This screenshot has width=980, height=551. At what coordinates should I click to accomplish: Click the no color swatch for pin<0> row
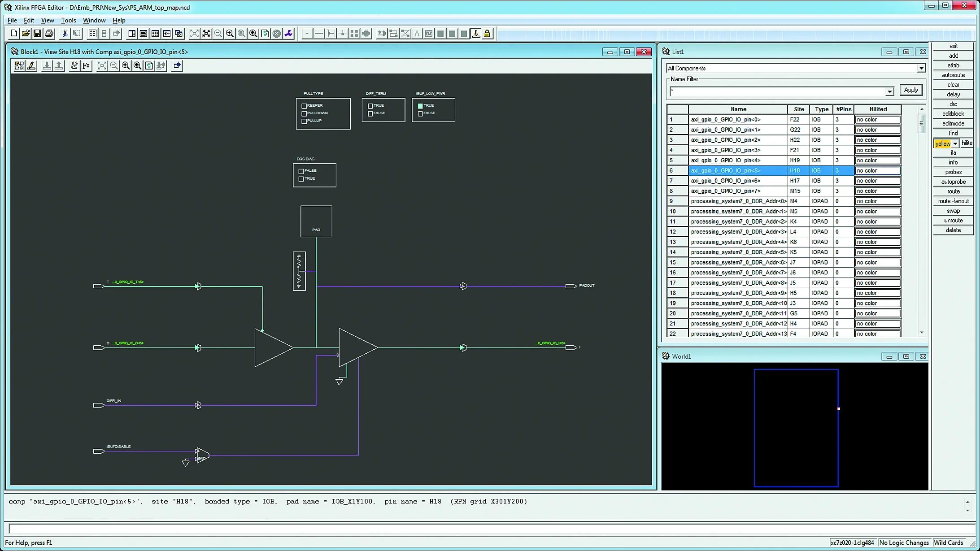click(x=877, y=120)
